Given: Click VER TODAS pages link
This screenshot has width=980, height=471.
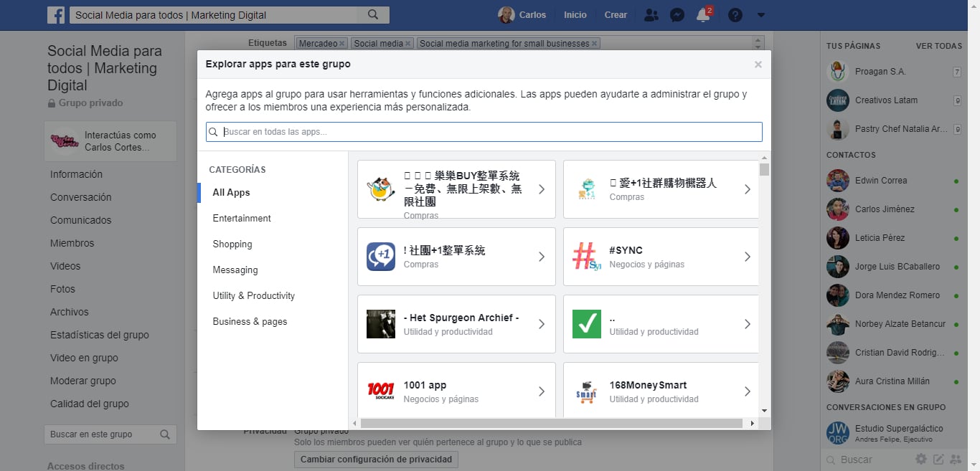Looking at the screenshot, I should (939, 46).
